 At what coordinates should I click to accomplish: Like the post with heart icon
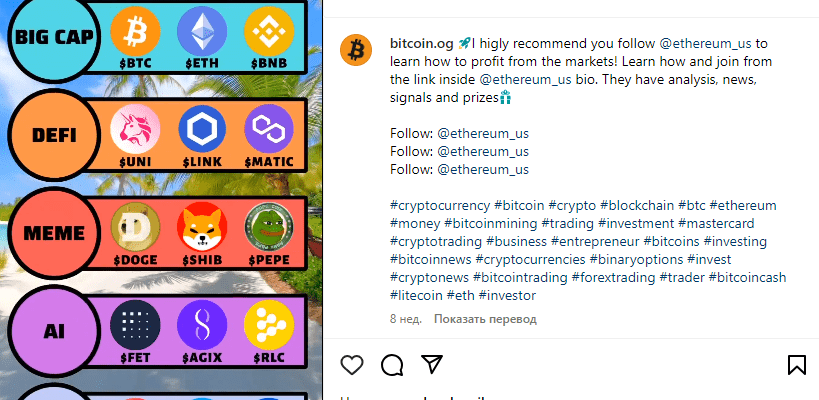click(352, 363)
